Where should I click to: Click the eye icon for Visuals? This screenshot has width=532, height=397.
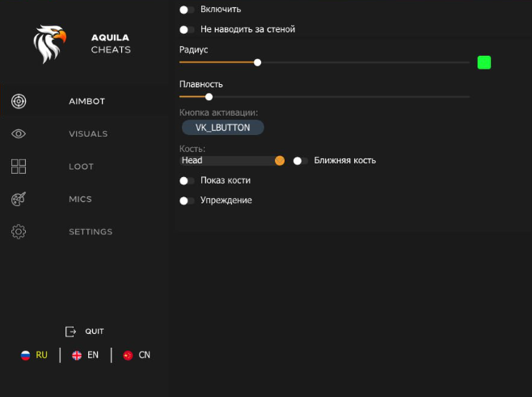point(19,134)
